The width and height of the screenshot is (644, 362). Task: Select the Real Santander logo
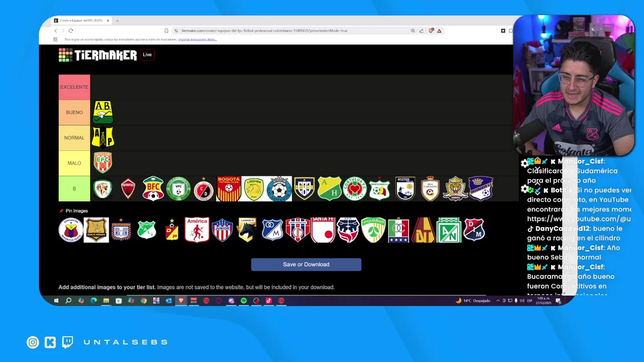pyautogui.click(x=279, y=189)
